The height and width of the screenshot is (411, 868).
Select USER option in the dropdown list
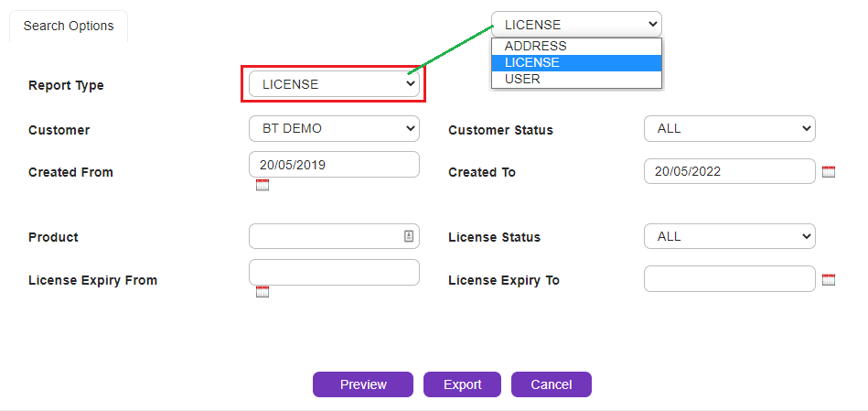pyautogui.click(x=576, y=80)
